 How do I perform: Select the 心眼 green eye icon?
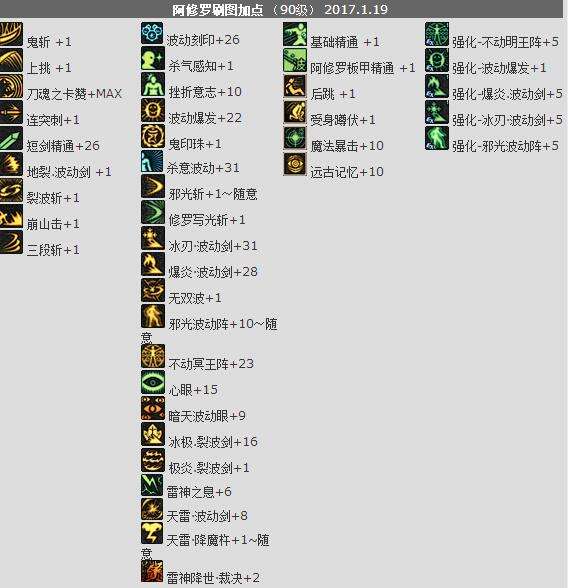tap(153, 382)
